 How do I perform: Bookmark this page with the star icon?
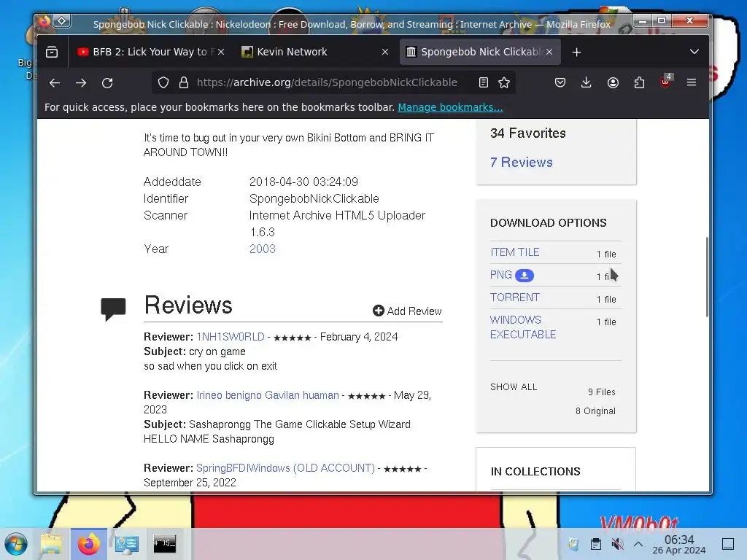504,83
